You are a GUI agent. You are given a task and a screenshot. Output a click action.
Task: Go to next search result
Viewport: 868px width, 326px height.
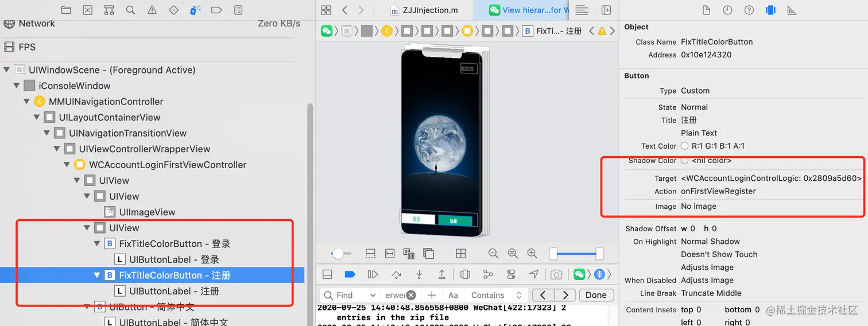click(x=565, y=295)
